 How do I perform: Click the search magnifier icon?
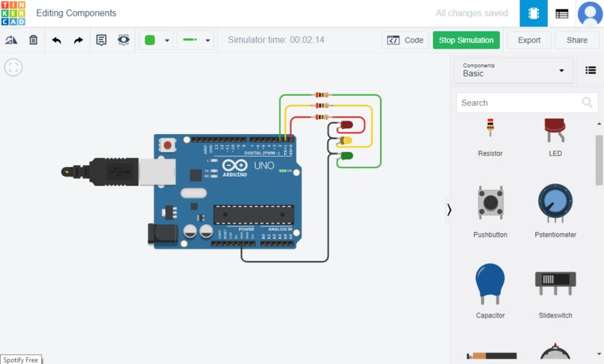[587, 103]
